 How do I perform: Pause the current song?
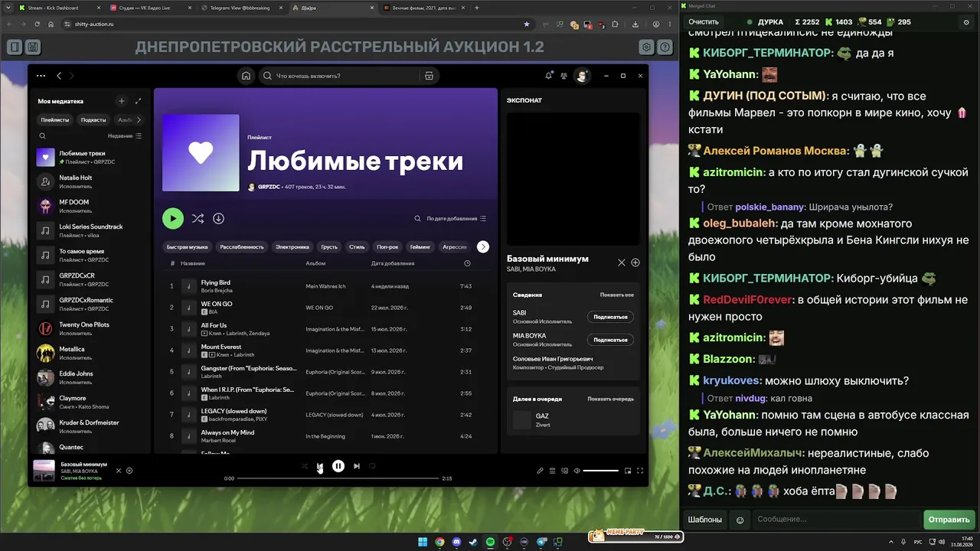pos(338,466)
